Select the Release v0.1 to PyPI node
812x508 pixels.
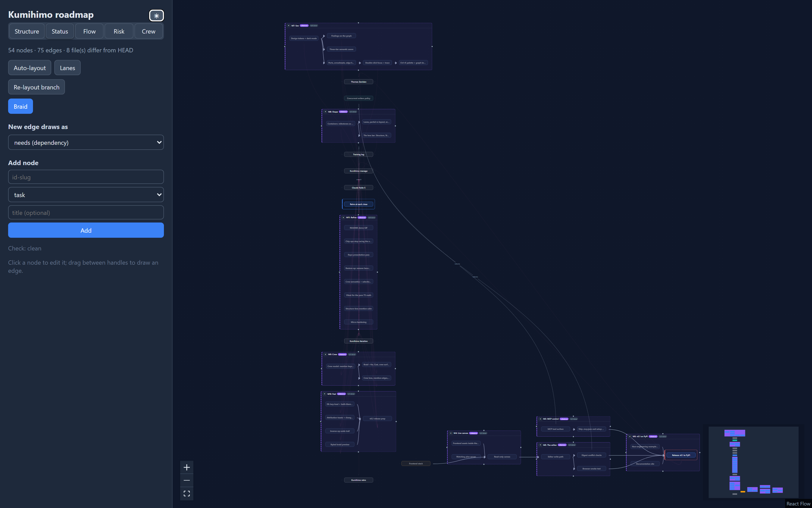pos(681,455)
